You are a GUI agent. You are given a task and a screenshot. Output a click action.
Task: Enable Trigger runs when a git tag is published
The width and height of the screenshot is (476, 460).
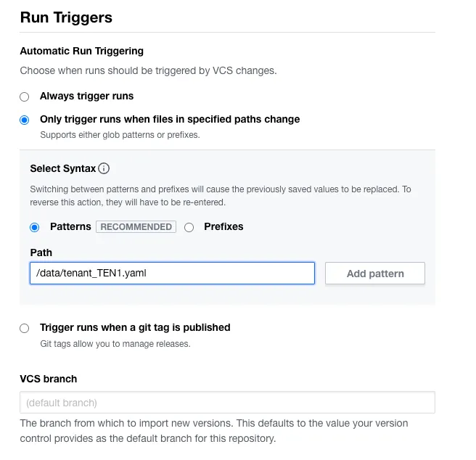[25, 328]
